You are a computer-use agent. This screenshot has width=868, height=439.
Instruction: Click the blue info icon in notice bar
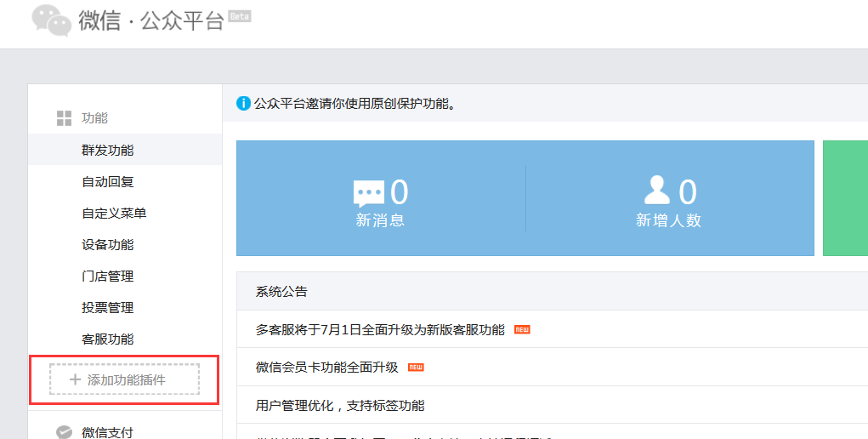pyautogui.click(x=243, y=104)
